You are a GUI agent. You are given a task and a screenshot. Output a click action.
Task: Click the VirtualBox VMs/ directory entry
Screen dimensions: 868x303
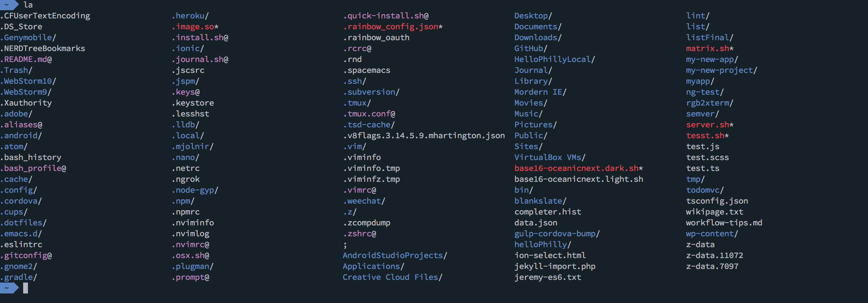point(549,157)
